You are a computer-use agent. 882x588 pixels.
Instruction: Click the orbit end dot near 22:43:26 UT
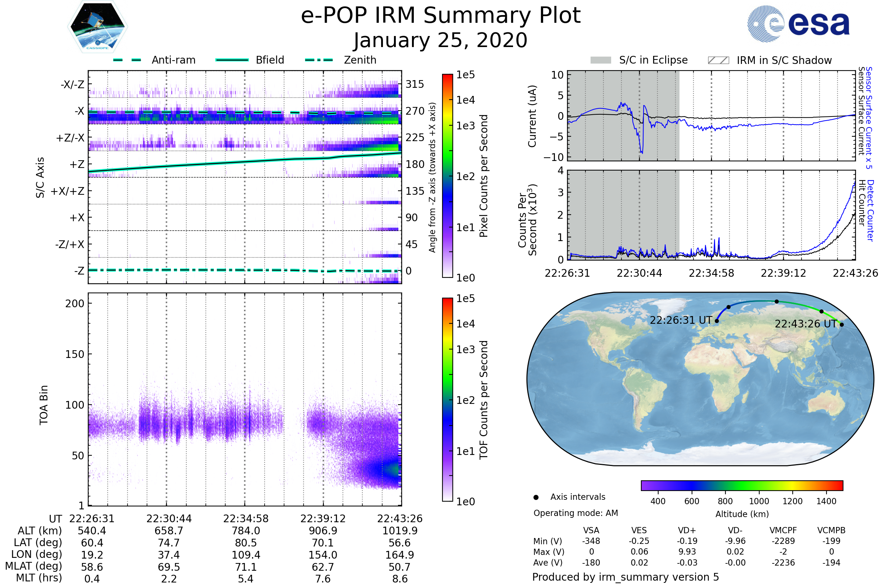(x=842, y=325)
